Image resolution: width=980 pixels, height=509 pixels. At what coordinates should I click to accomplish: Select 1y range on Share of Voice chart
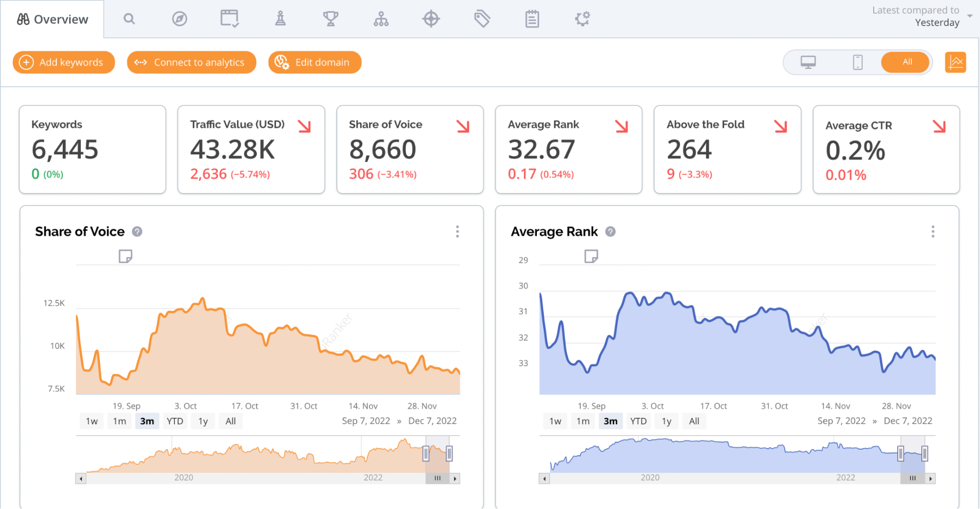pos(203,421)
